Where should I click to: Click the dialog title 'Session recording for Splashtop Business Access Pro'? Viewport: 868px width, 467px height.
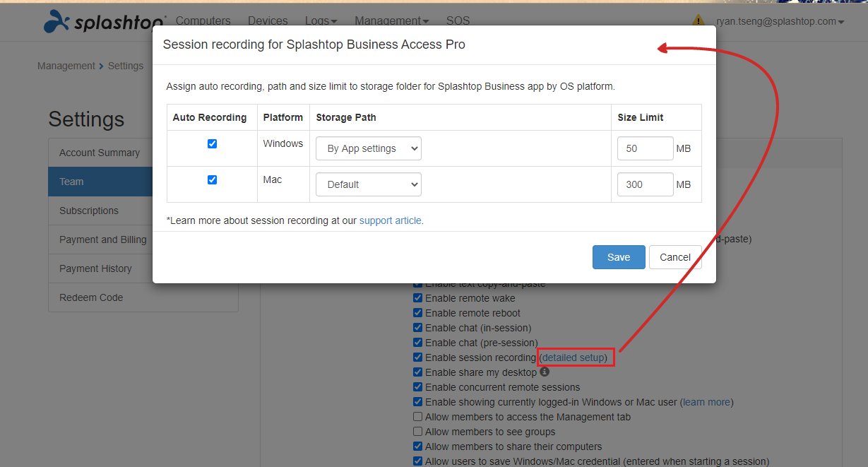314,45
